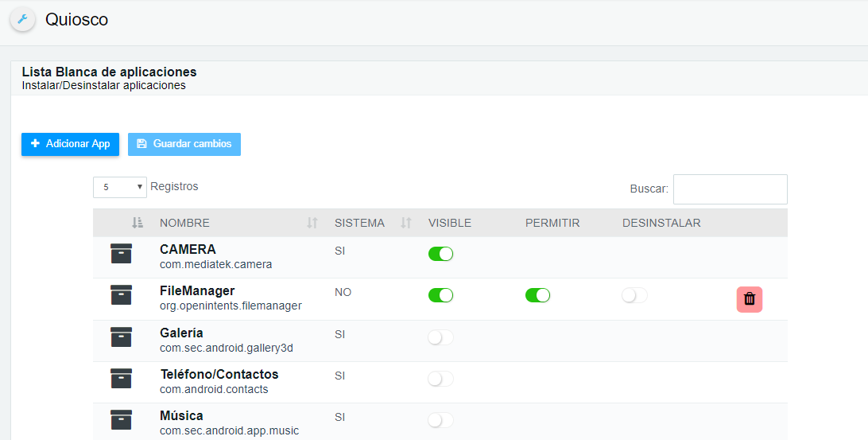Enable the FileManager Desinstalar toggle
The width and height of the screenshot is (868, 440).
pyautogui.click(x=634, y=295)
